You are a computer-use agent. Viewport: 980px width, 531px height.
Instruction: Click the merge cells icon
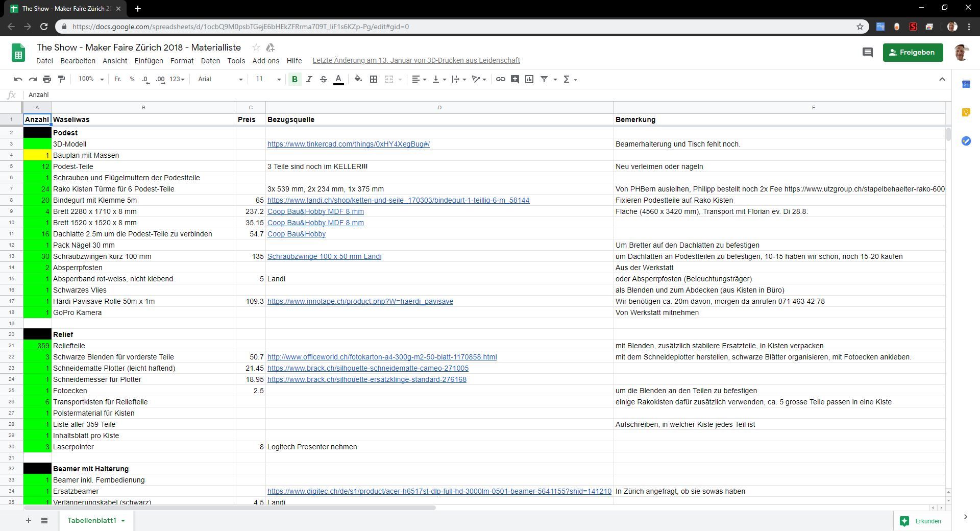coord(389,79)
